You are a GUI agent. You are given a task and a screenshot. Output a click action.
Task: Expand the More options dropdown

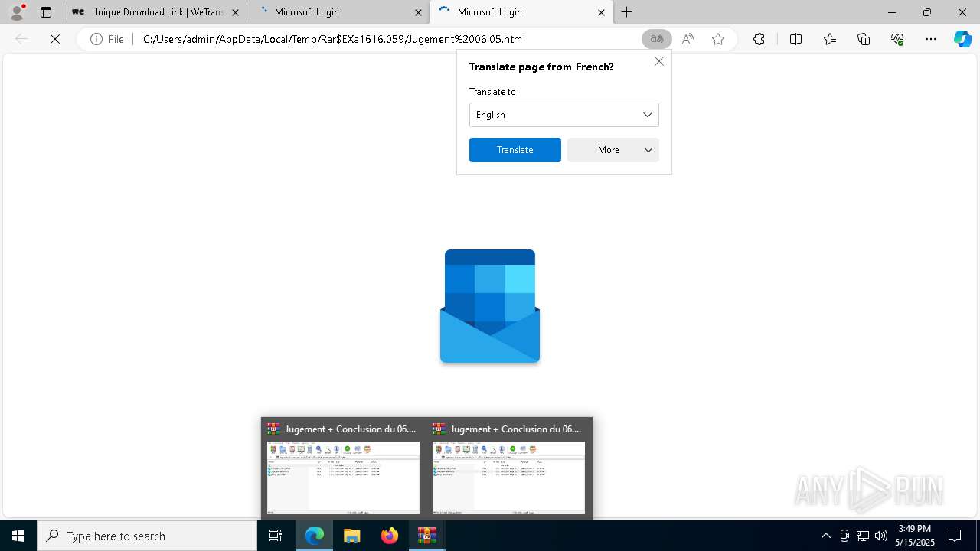click(x=613, y=150)
